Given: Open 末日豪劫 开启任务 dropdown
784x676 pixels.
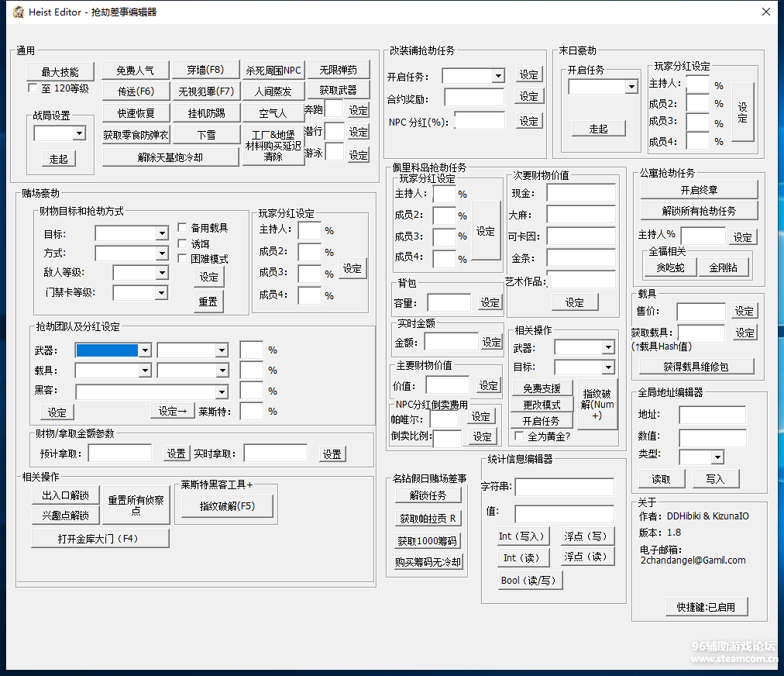Looking at the screenshot, I should (631, 87).
